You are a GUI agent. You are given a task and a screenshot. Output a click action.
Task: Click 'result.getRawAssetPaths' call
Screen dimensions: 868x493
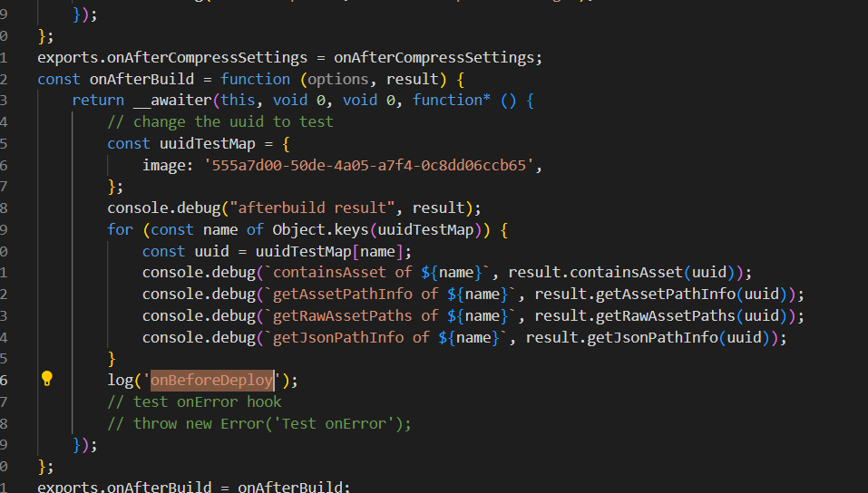(x=634, y=316)
